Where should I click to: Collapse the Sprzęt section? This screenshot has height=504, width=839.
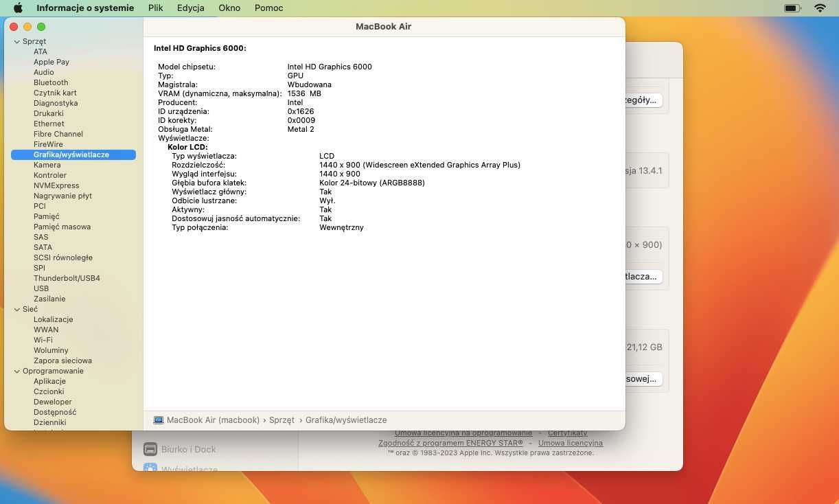16,41
